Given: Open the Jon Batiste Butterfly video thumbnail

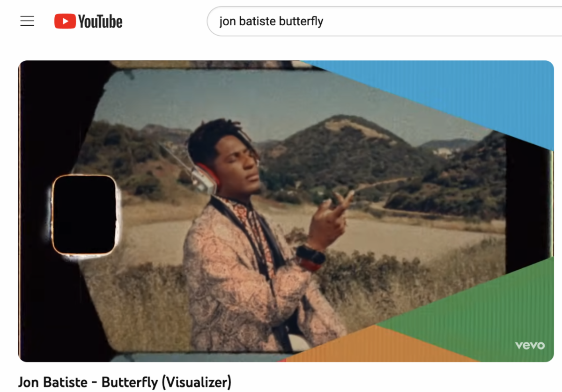Looking at the screenshot, I should pyautogui.click(x=286, y=211).
